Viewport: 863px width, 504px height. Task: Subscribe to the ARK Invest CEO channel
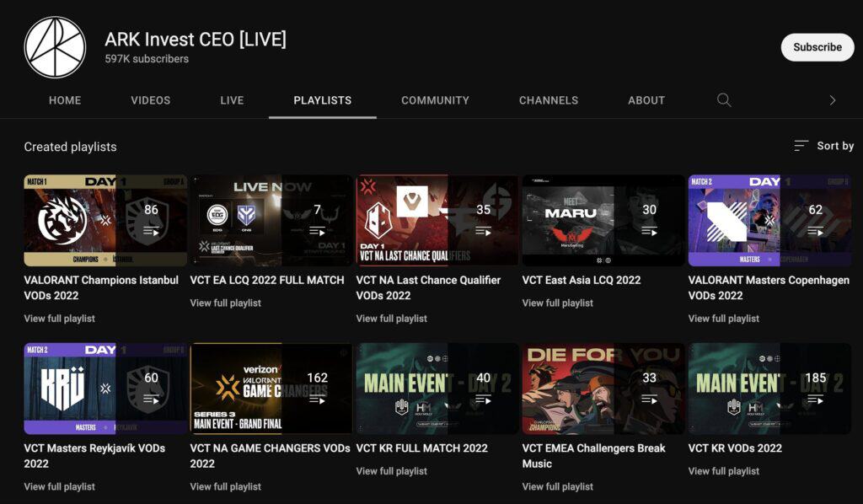[817, 47]
